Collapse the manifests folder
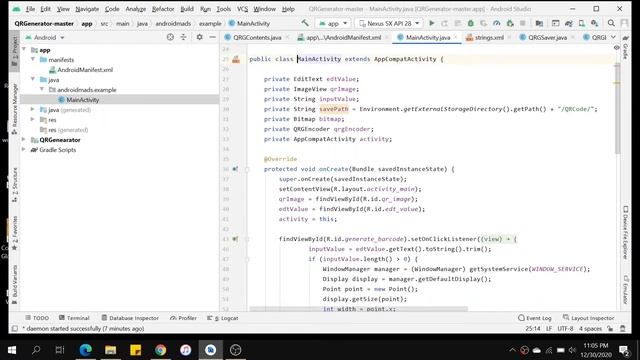 click(33, 60)
